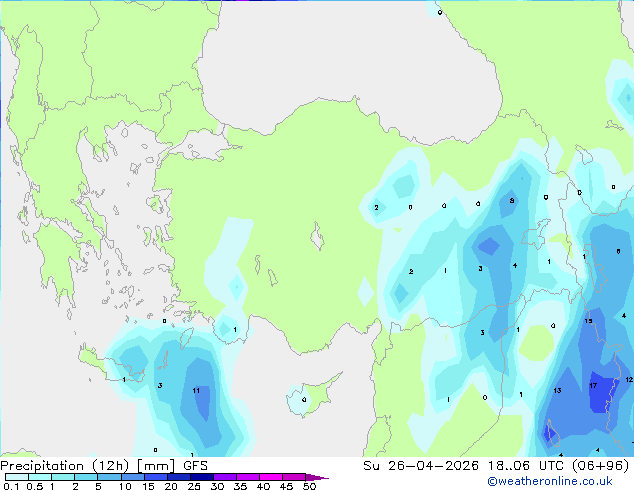Screen dimensions: 634x490
Task: Select the 45–50 mm legend swatch
Action: (x=294, y=477)
